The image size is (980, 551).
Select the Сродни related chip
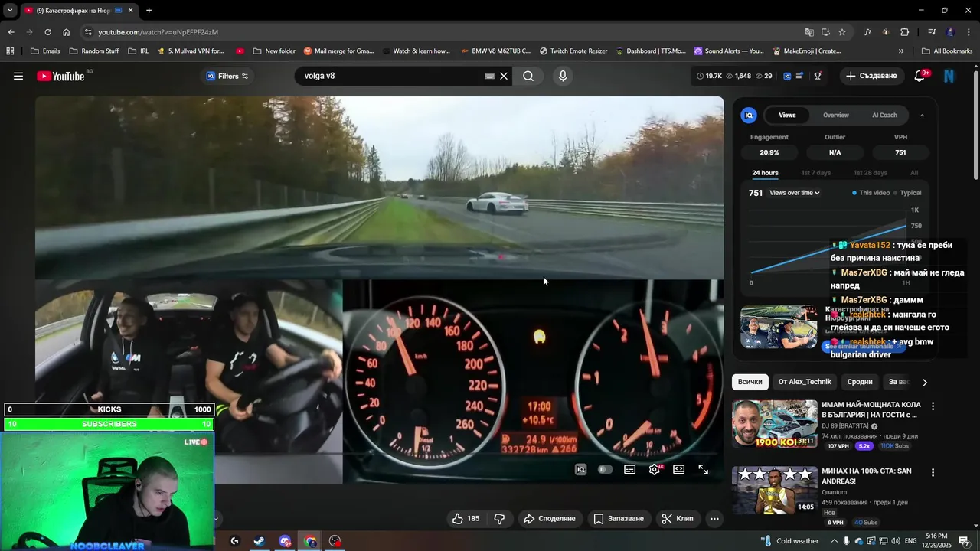click(x=860, y=382)
